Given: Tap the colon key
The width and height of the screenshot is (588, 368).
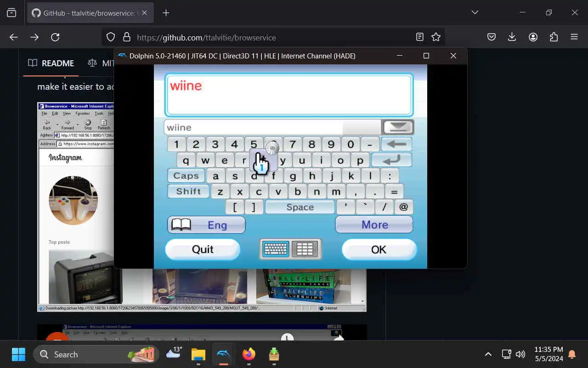Looking at the screenshot, I should coord(390,176).
